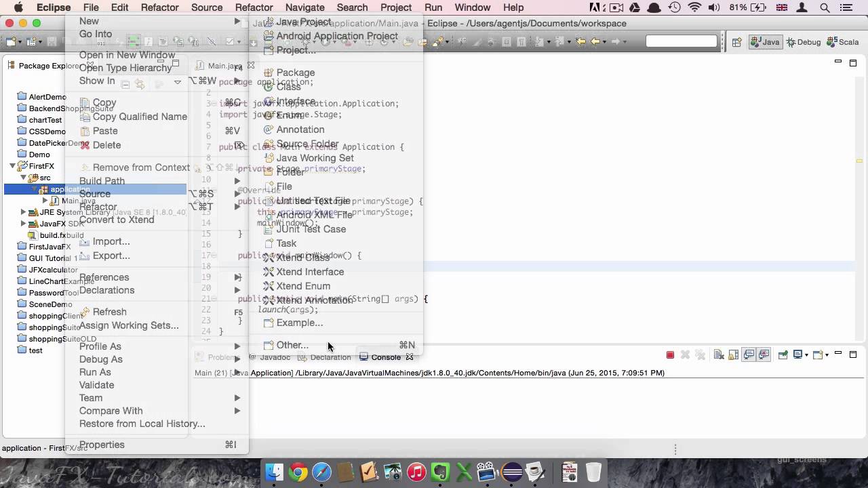The height and width of the screenshot is (488, 868).
Task: Clear the console output
Action: pos(719,355)
